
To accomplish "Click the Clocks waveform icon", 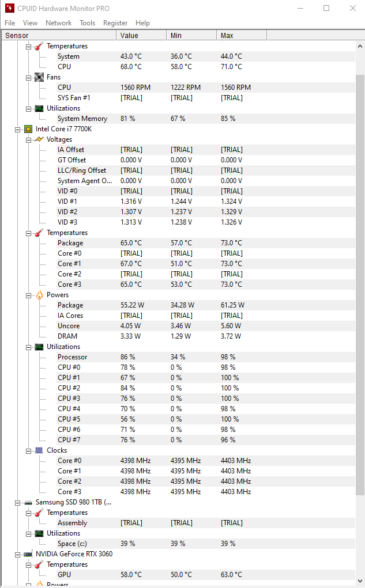I will point(39,450).
